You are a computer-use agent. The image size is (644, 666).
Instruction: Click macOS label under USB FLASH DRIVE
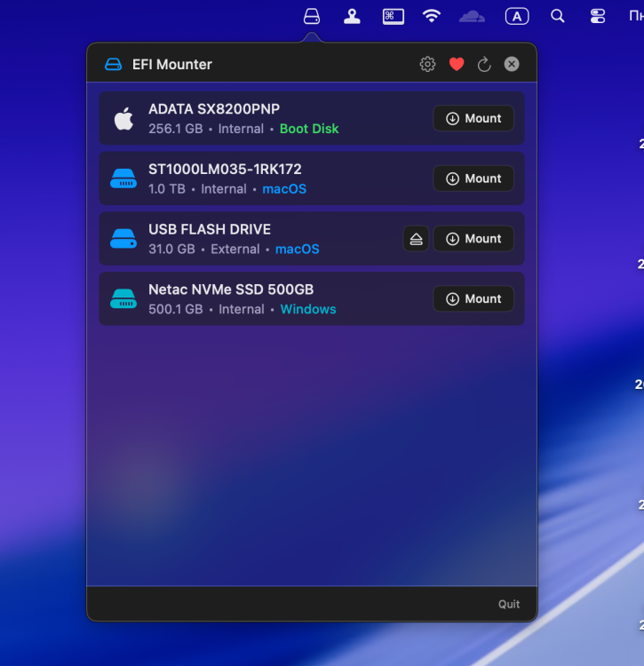coord(298,250)
